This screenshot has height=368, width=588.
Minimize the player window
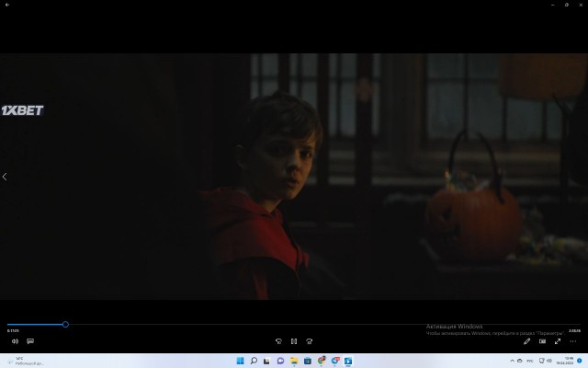point(553,5)
